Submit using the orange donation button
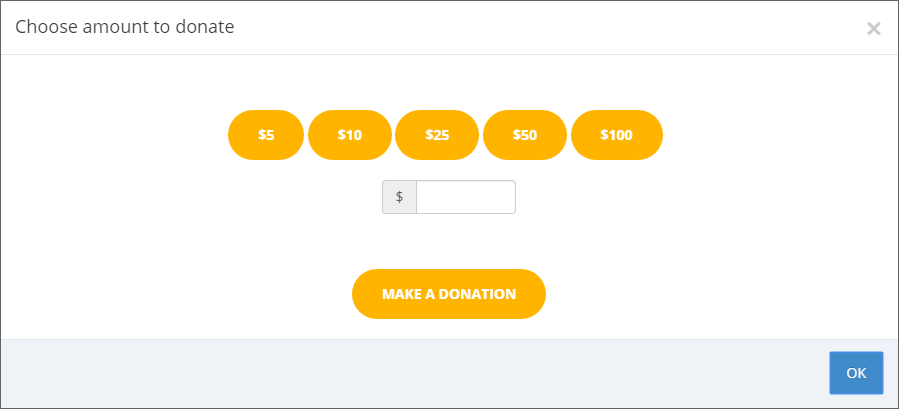 [x=449, y=294]
